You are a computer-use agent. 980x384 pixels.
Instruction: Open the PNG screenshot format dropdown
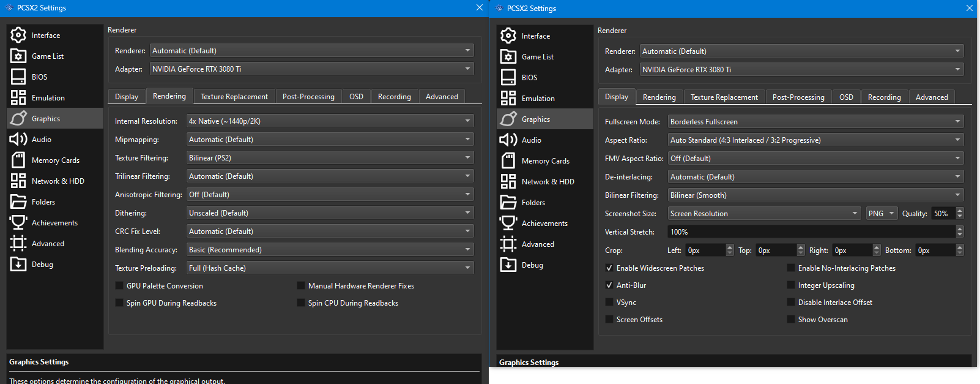882,213
